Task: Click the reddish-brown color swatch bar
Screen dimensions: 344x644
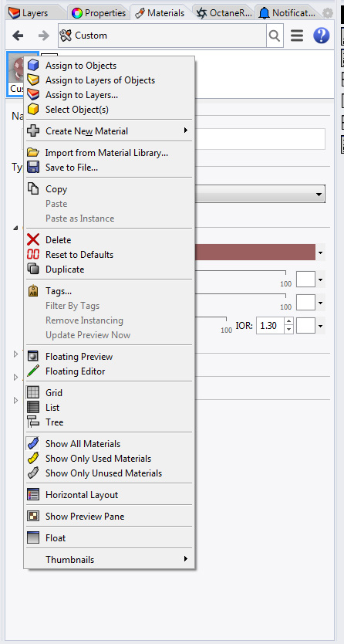Action: coord(255,253)
